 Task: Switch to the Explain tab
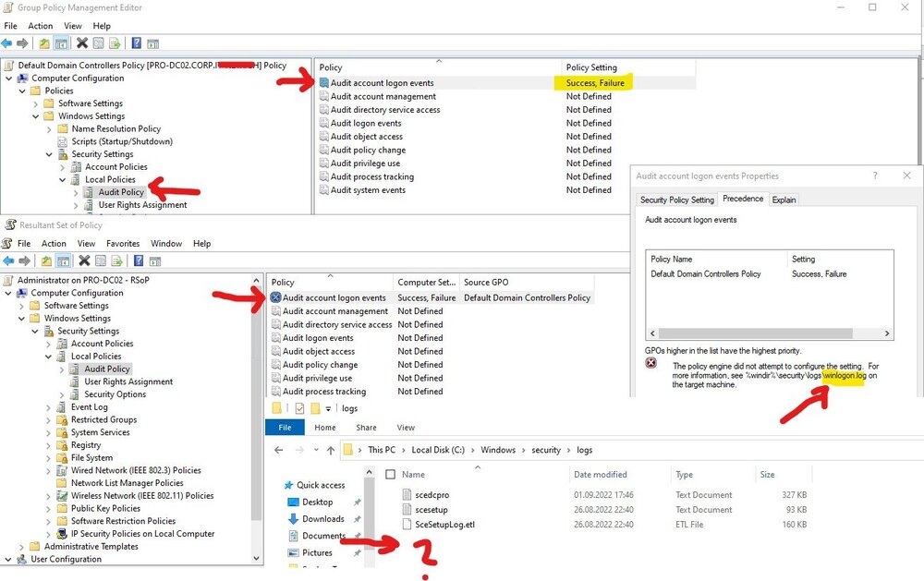click(x=784, y=199)
